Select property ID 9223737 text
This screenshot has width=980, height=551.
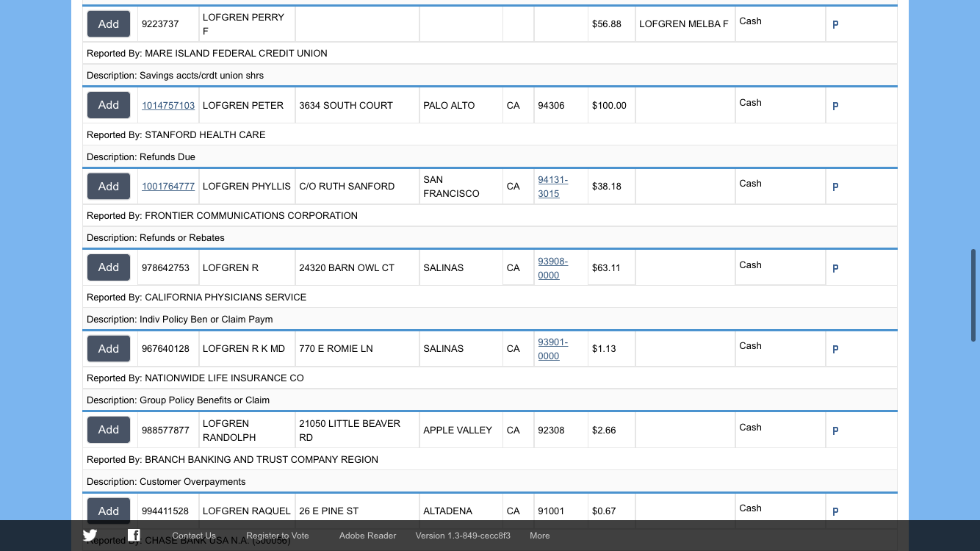click(160, 24)
